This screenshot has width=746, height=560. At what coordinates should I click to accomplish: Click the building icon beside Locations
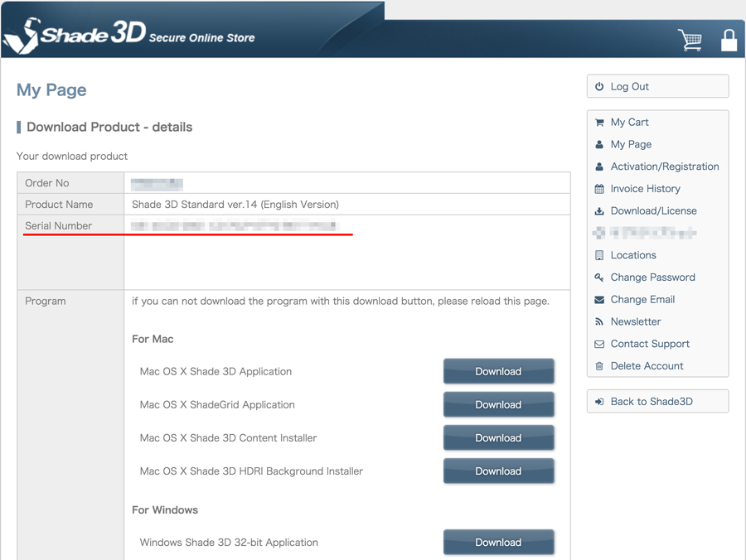599,255
